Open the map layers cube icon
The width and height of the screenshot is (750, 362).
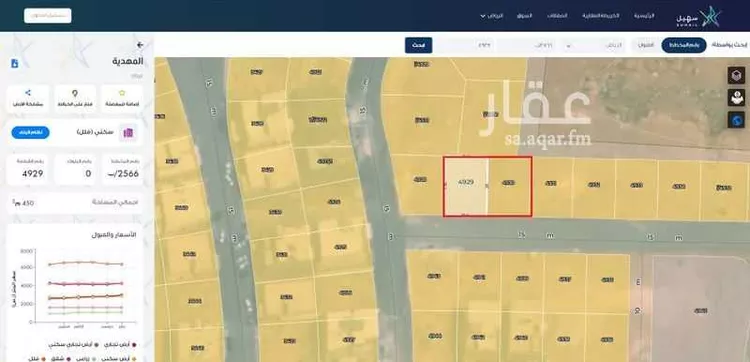[x=736, y=75]
